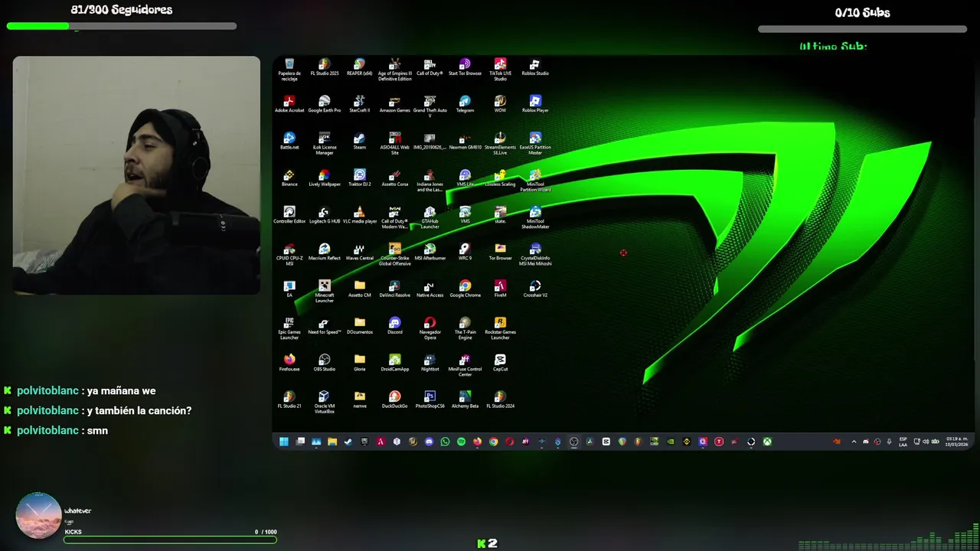Open the FL Studio 2025 desktop shortcut
The image size is (980, 551).
pyautogui.click(x=325, y=67)
